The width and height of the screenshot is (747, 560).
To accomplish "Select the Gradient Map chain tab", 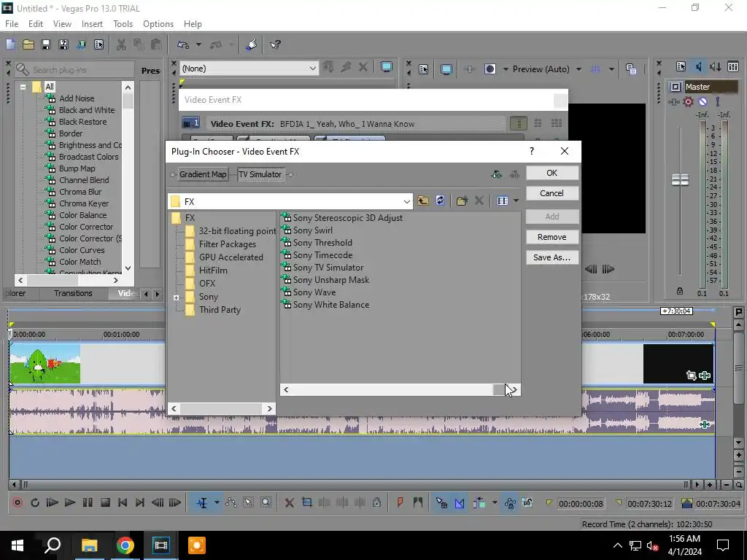I will click(x=203, y=174).
